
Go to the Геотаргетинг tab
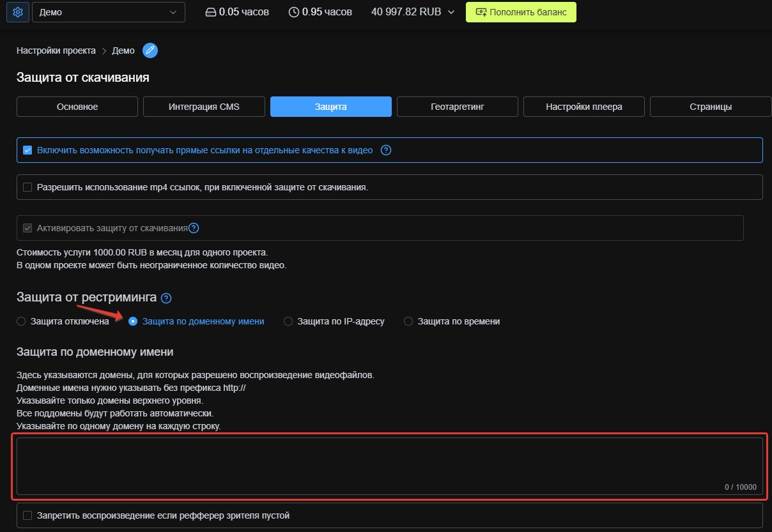tap(458, 107)
